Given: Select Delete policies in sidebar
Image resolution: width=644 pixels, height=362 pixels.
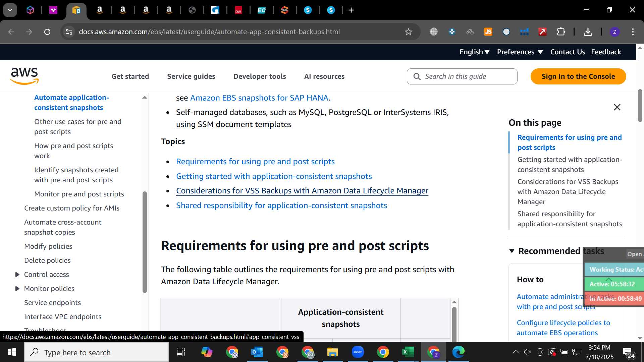Looking at the screenshot, I should (47, 260).
